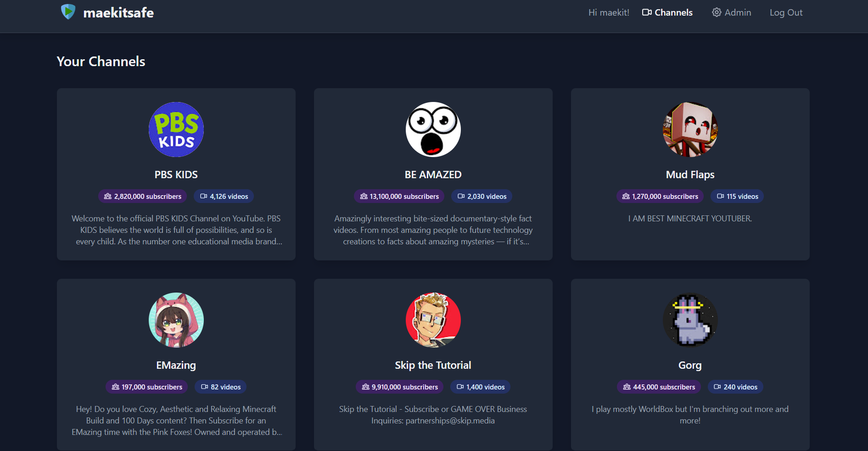Open the maekitsafe home link text
This screenshot has width=868, height=451.
(x=118, y=12)
